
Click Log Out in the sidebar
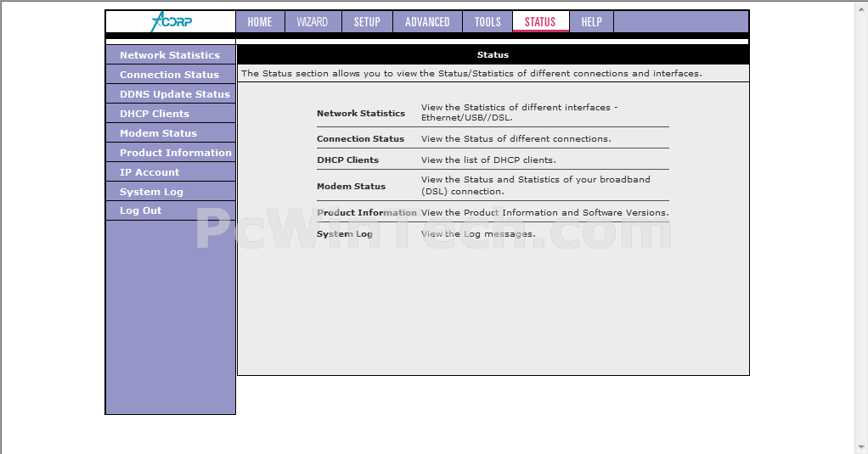(171, 210)
